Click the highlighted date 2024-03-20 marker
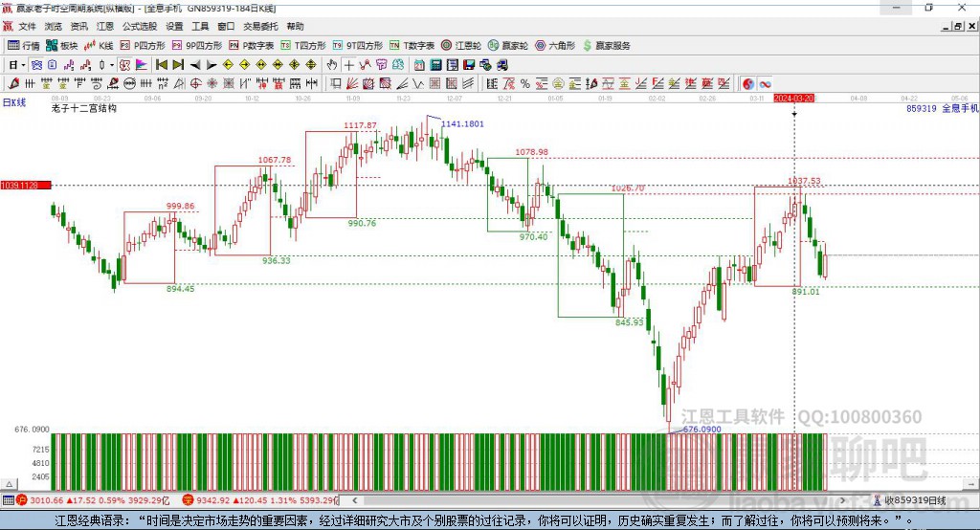The image size is (980, 530). [x=793, y=99]
